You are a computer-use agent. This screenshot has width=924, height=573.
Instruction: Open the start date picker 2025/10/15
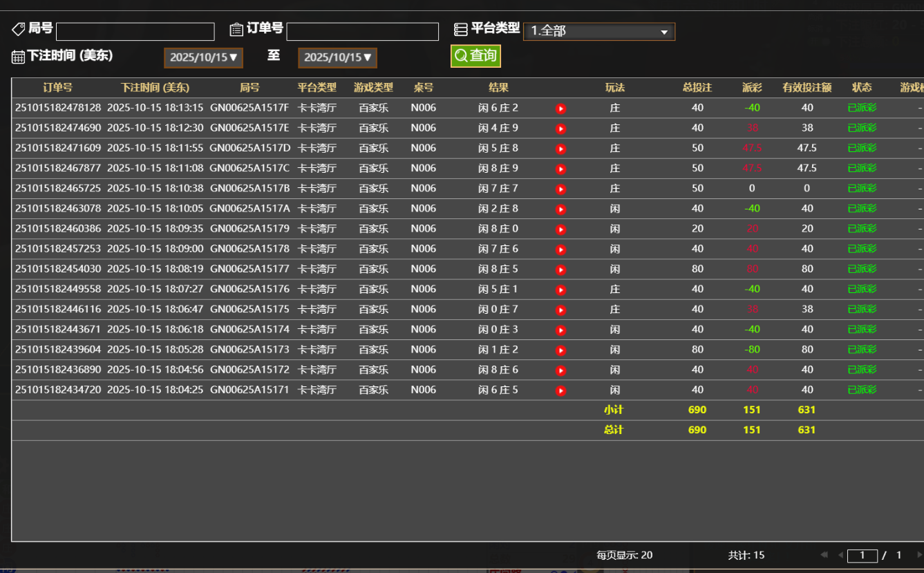tap(202, 57)
